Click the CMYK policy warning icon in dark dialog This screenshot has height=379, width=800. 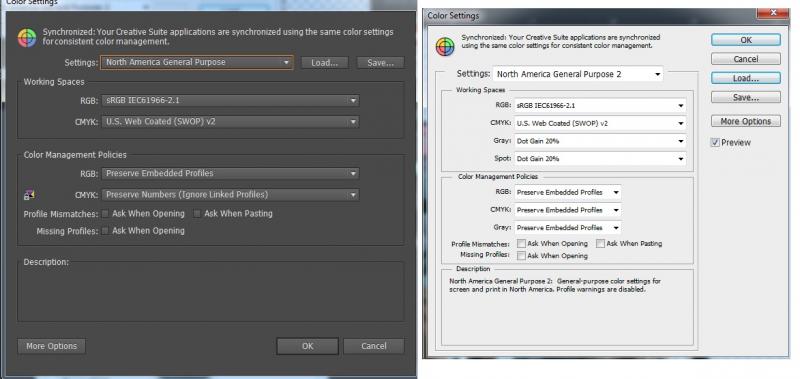click(29, 195)
